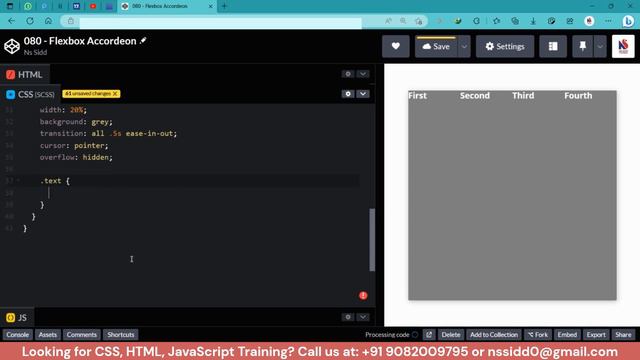
Task: Open the Comments panel
Action: click(x=82, y=335)
